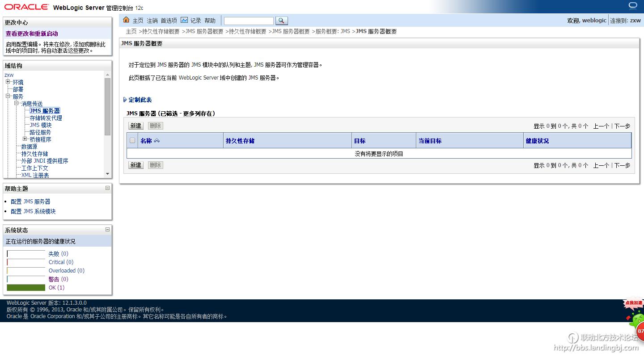Open the 定制此表 disclosure triangle
The height and width of the screenshot is (357, 644).
click(x=126, y=100)
